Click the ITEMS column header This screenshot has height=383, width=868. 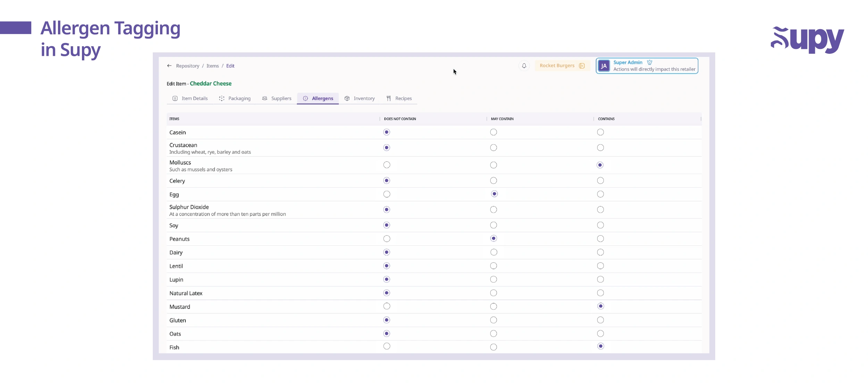[174, 119]
